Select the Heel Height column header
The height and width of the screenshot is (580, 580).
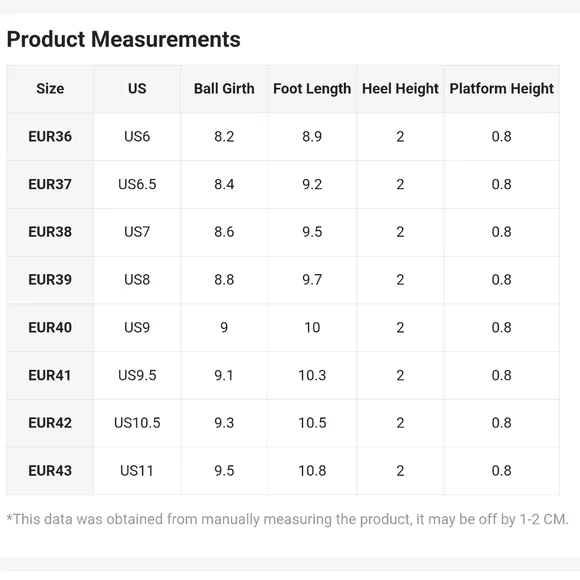pos(400,89)
